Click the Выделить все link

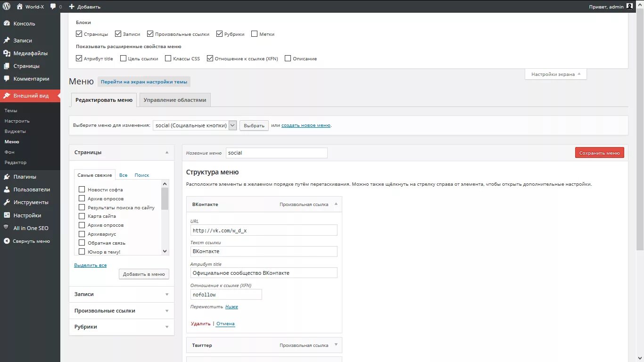pos(91,265)
